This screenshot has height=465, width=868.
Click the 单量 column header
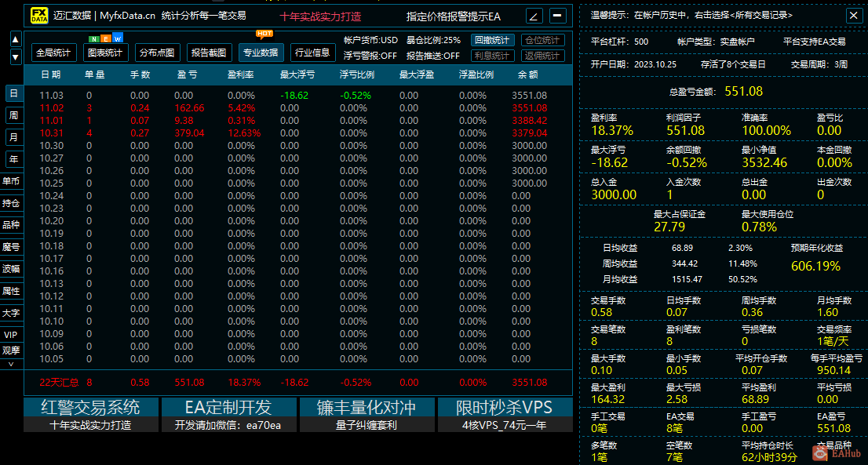pyautogui.click(x=95, y=74)
